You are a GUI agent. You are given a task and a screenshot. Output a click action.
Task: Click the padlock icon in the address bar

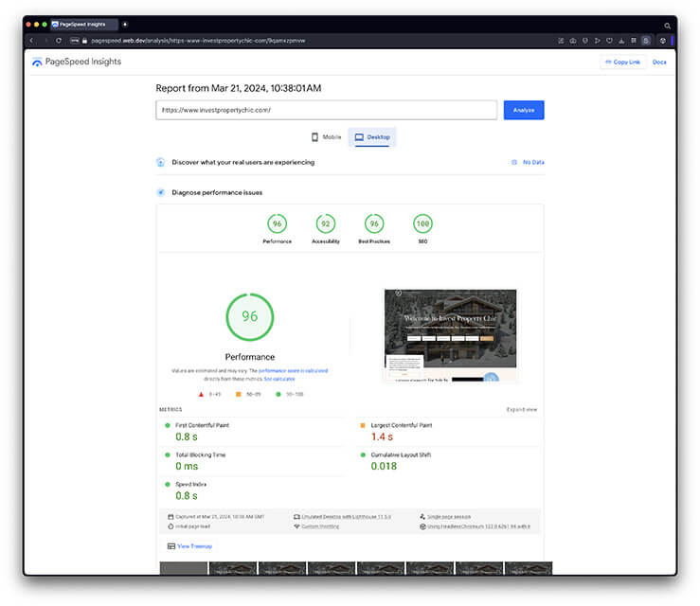[x=84, y=41]
